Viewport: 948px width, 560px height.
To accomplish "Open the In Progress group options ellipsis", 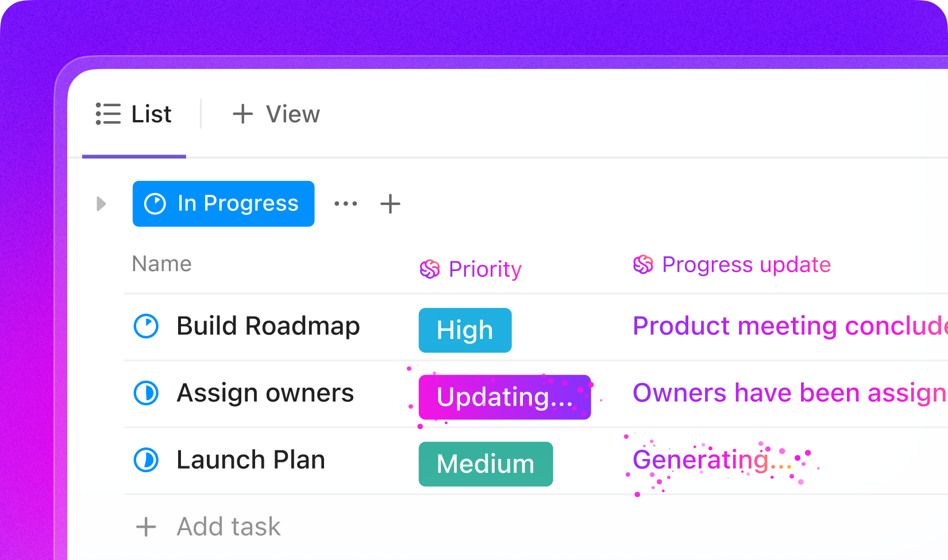I will (x=346, y=203).
